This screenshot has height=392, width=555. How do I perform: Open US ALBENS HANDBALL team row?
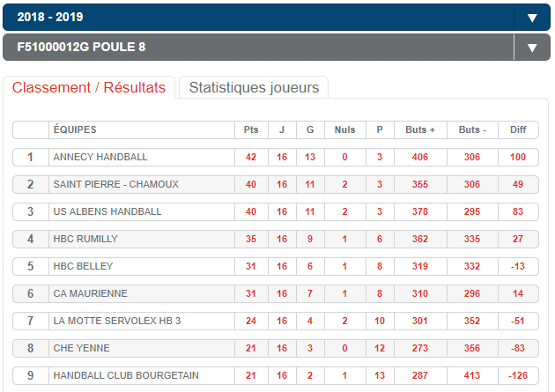107,211
